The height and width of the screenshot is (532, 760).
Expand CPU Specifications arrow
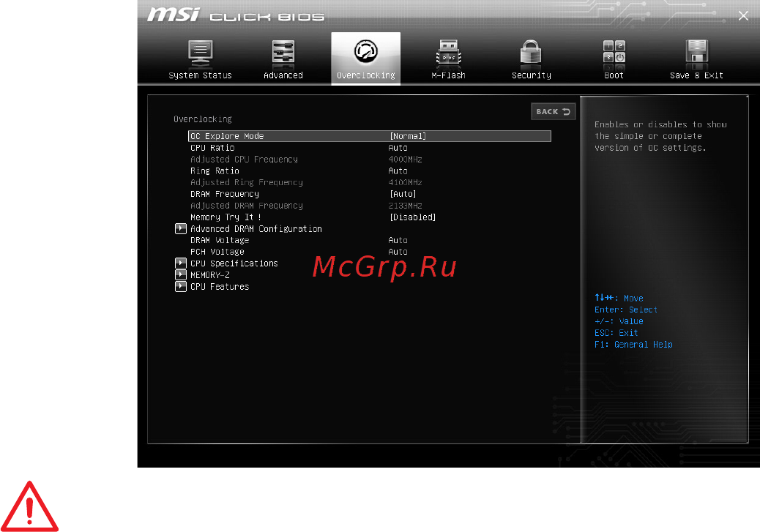181,263
